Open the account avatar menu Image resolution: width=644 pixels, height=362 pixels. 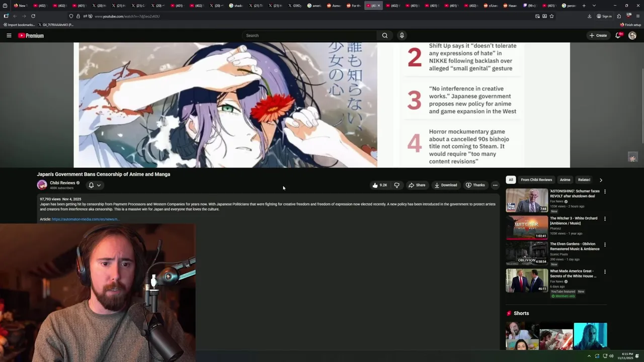point(632,36)
